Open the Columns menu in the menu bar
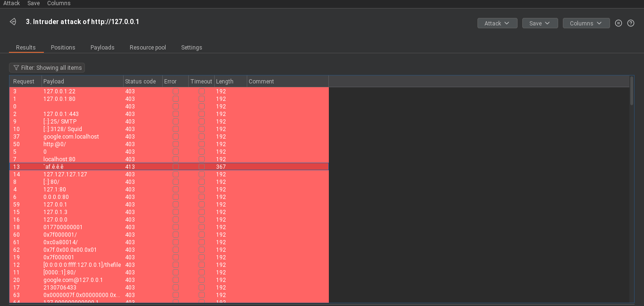The height and width of the screenshot is (306, 644). point(59,3)
